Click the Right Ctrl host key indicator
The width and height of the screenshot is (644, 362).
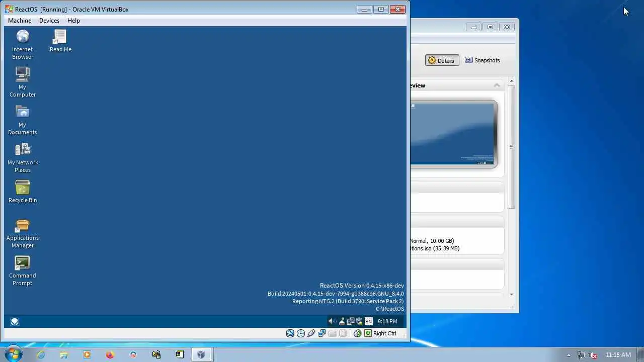(380, 333)
